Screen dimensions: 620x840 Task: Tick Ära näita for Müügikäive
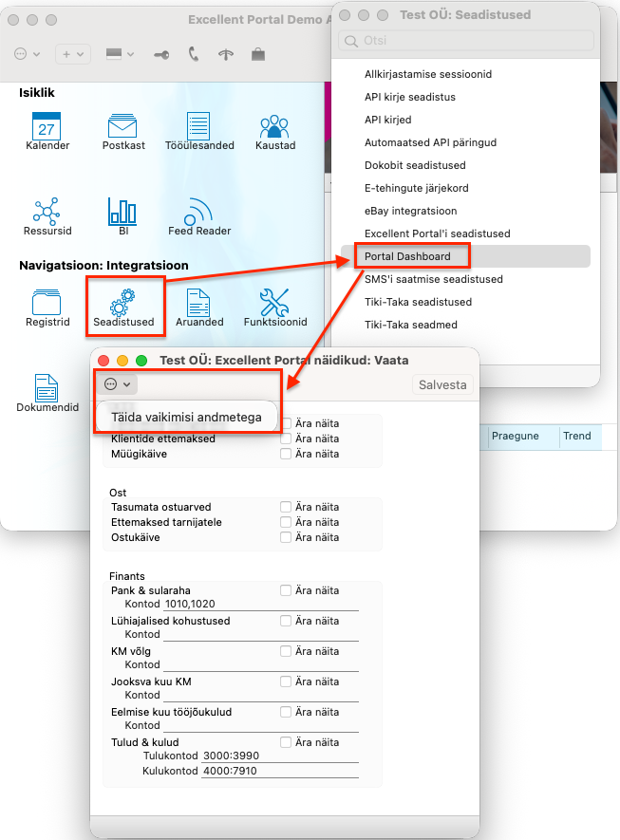(x=286, y=454)
